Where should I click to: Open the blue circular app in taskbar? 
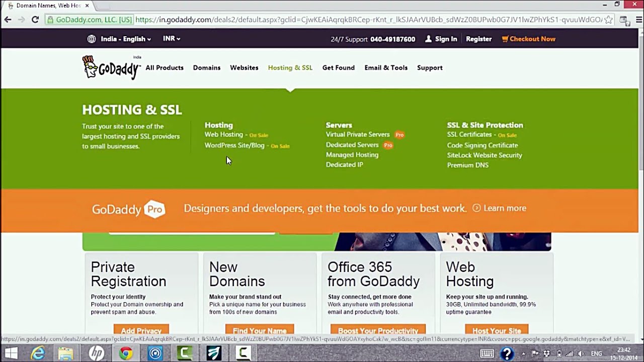[x=155, y=353]
